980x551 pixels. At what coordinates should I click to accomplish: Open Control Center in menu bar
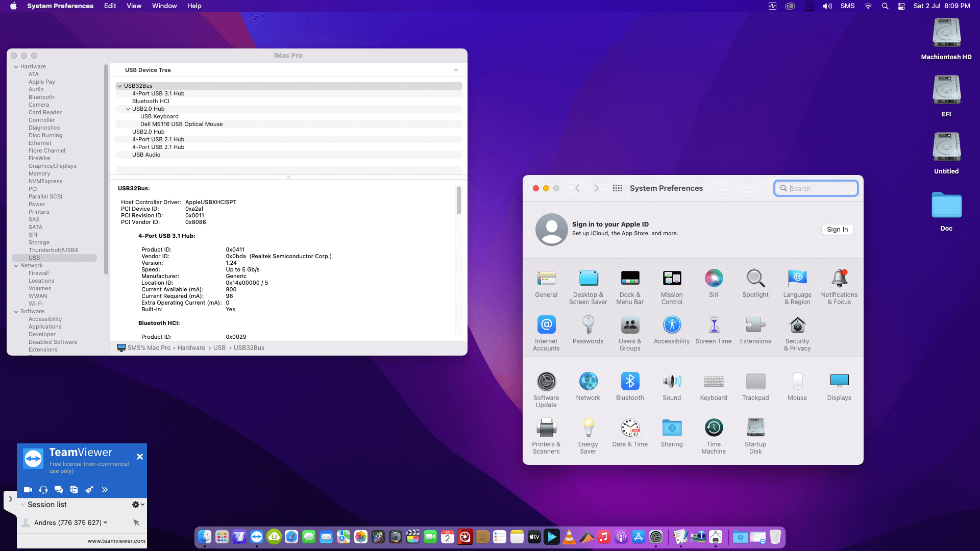pos(901,6)
